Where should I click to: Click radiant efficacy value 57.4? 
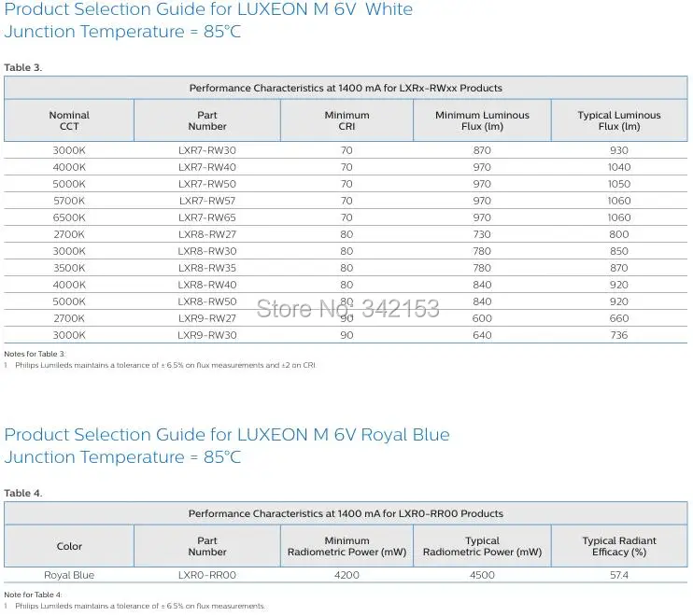click(x=619, y=575)
